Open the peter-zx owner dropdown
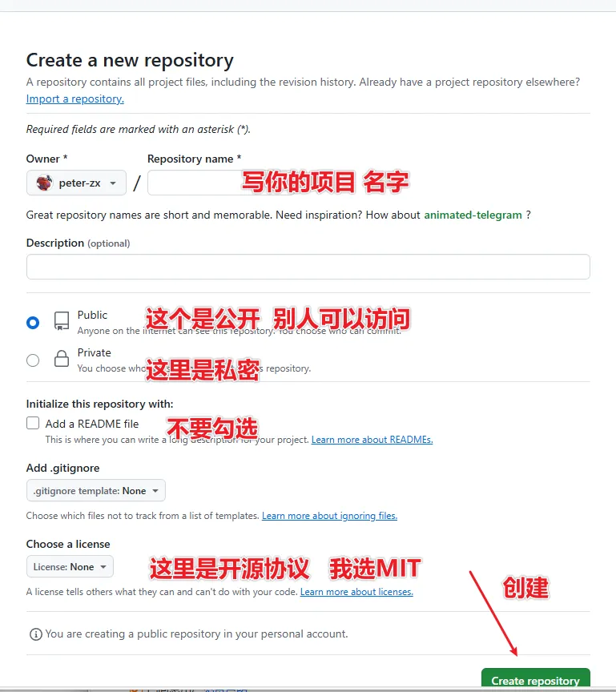 click(76, 183)
